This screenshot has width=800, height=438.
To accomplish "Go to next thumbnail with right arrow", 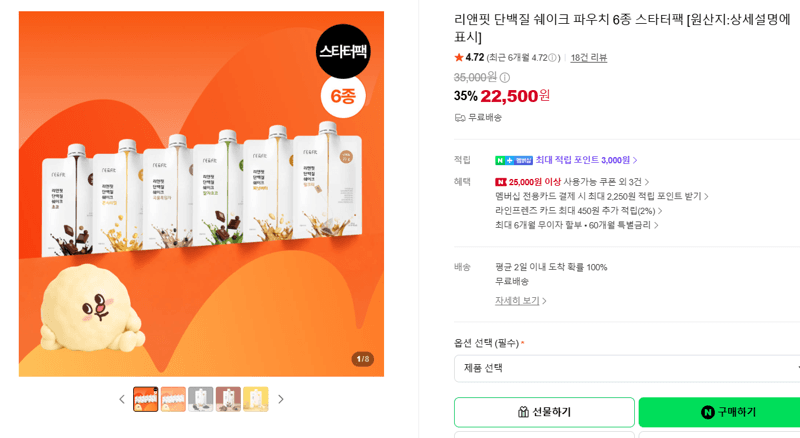I will point(281,399).
